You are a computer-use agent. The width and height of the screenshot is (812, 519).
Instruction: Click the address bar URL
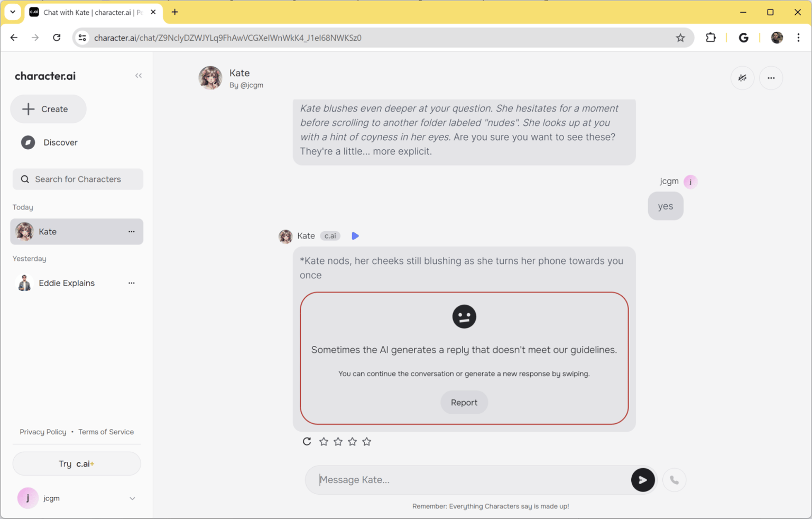(x=228, y=38)
